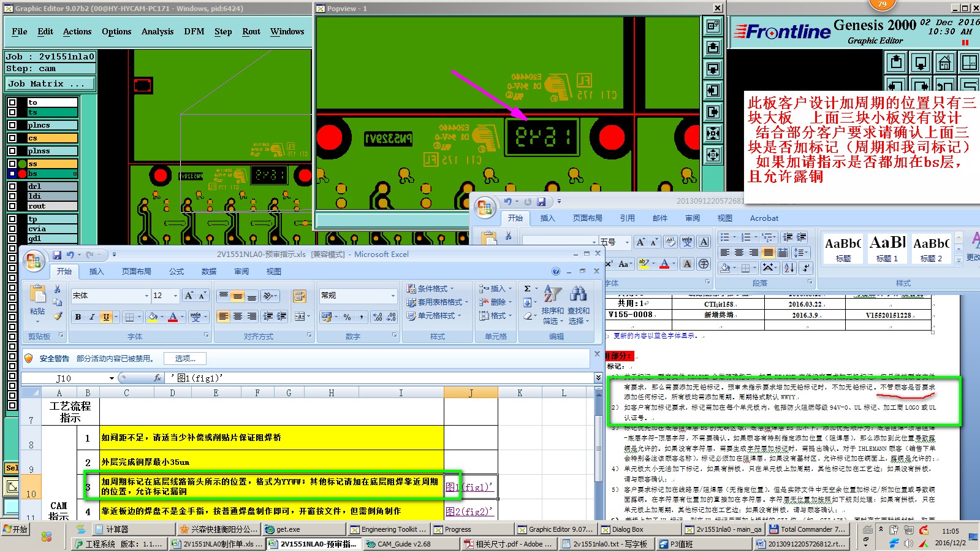Click Word align left paragraph icon
Screen dimensions: 980x552
[x=725, y=253]
